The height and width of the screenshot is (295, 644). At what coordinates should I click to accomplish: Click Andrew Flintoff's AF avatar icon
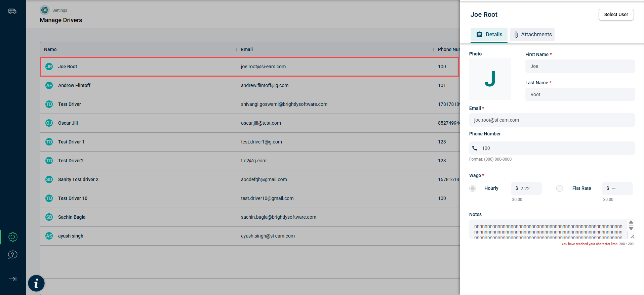tap(49, 85)
